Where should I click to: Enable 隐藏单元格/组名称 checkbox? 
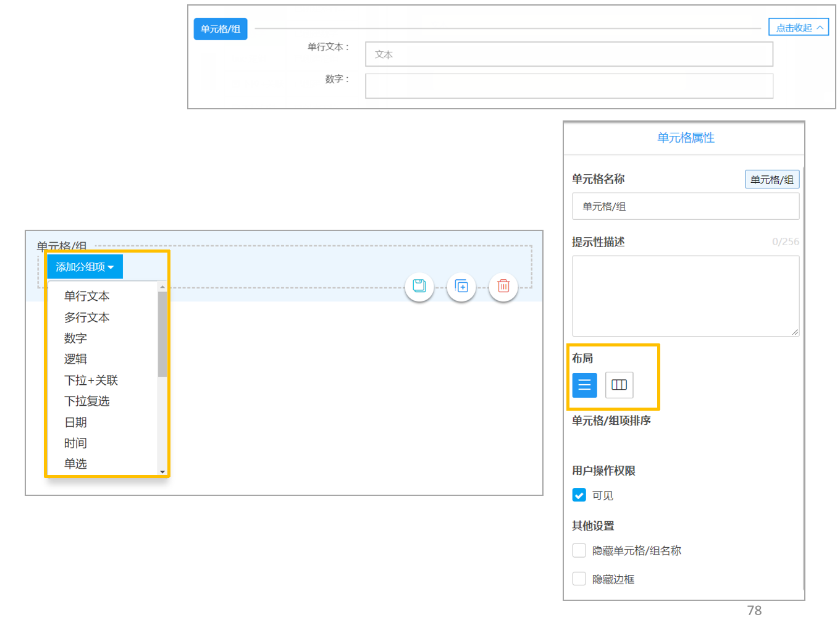coord(579,550)
